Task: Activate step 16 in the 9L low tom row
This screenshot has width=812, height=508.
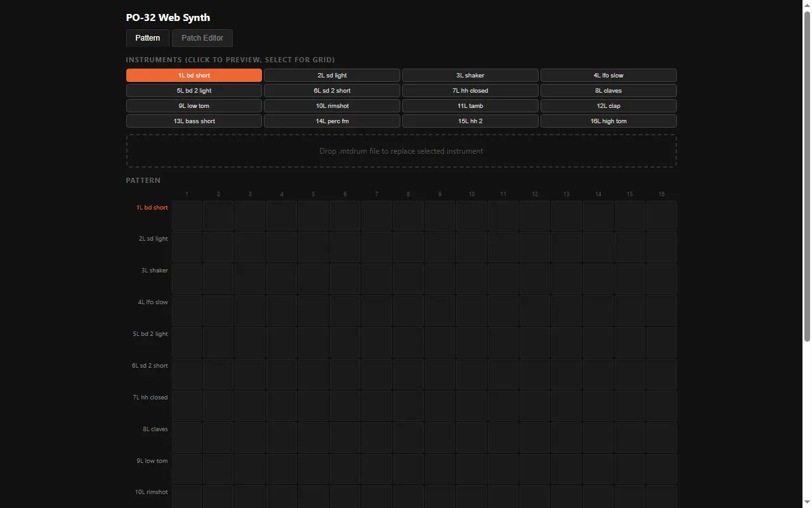Action: coord(662,469)
